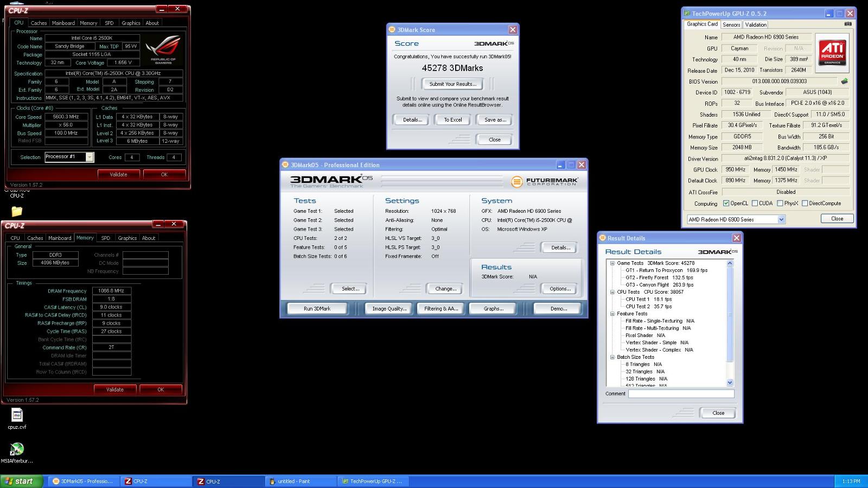Click Details... in 3DMark Score dialog
The height and width of the screenshot is (488, 868).
pos(412,120)
